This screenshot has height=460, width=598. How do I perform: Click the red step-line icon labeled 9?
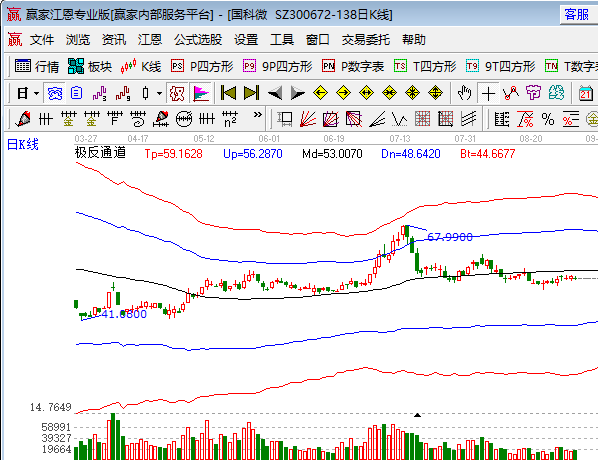tap(123, 93)
